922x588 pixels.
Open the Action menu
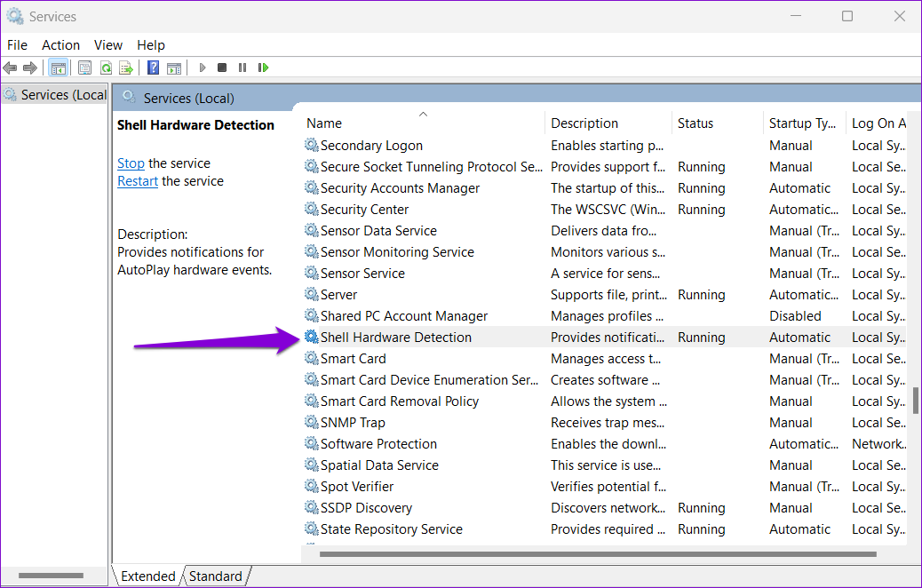click(x=60, y=45)
